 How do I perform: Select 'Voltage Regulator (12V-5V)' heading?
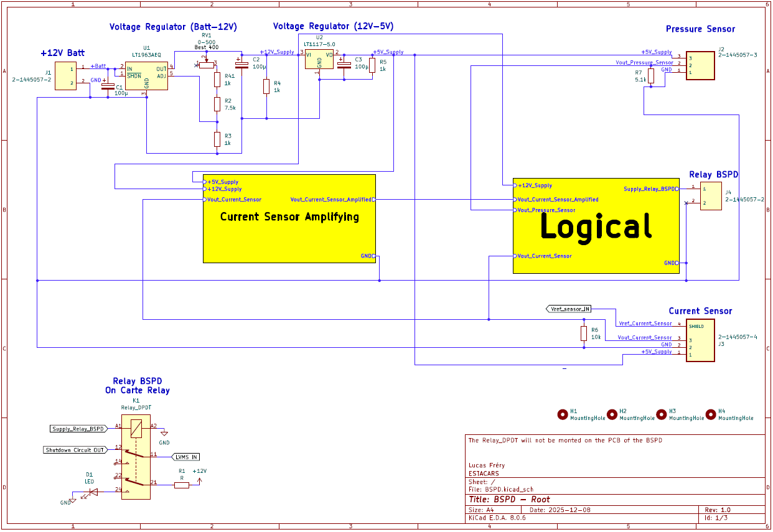pos(333,26)
